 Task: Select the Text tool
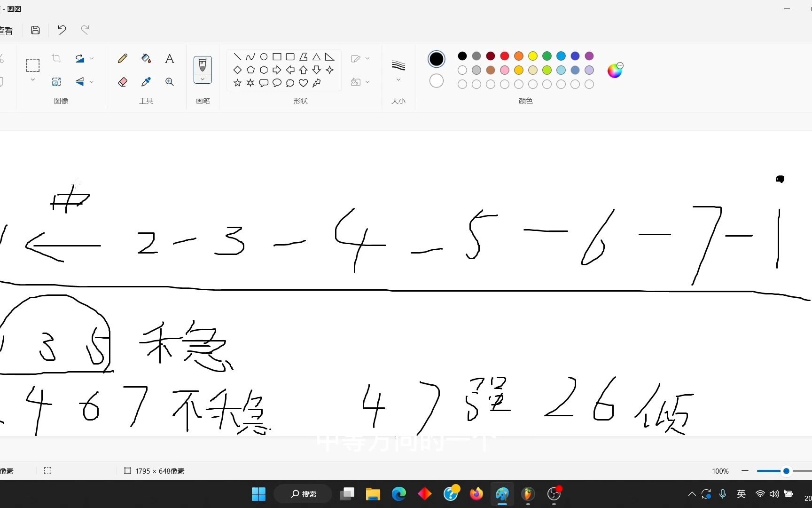[x=169, y=58]
